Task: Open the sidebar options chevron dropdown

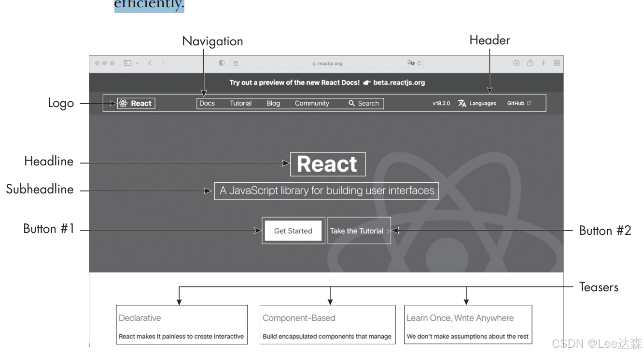Action: pos(137,63)
